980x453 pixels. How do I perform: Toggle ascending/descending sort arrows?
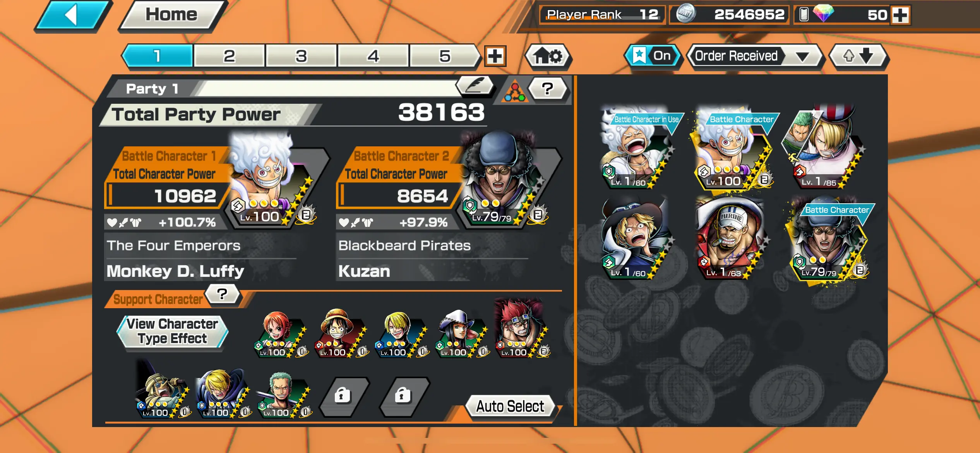point(858,57)
